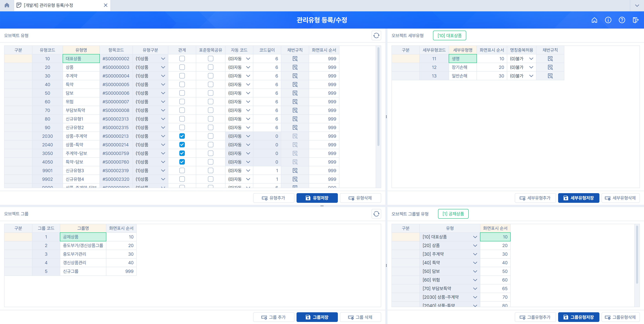The height and width of the screenshot is (324, 644).
Task: Open 유형구분 dropdown for 주계약 row
Action: click(x=163, y=76)
